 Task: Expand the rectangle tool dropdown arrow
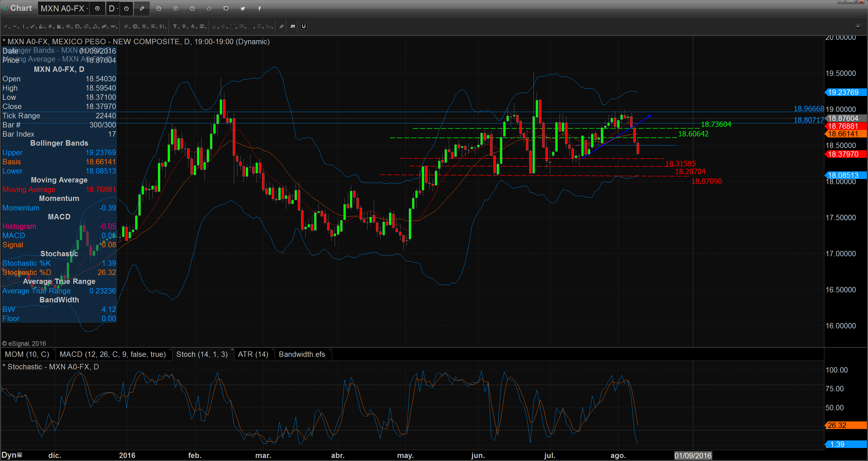(81, 28)
